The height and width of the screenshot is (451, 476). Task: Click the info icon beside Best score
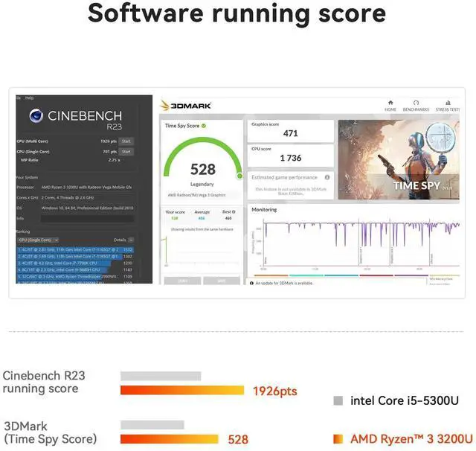tap(231, 212)
